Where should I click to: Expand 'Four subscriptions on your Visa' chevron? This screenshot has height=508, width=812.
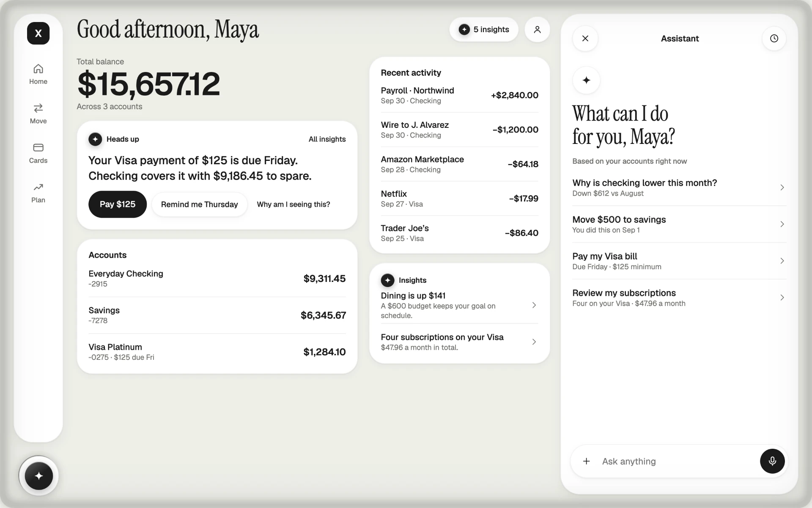pos(534,342)
